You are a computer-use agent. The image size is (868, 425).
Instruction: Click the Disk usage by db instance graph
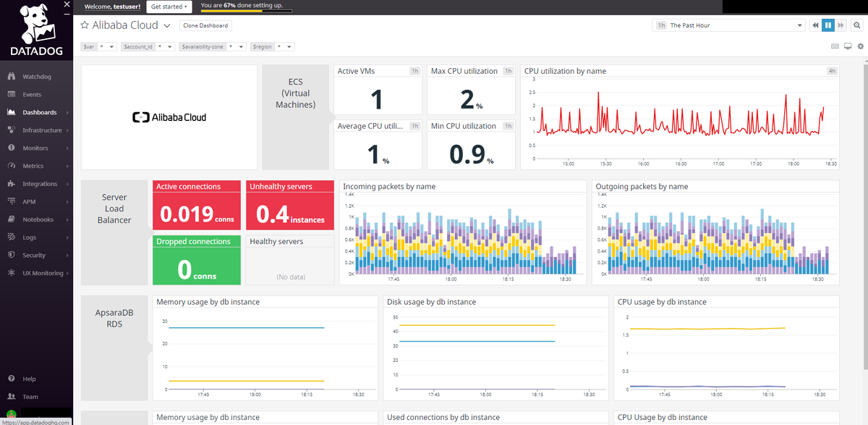click(x=496, y=348)
